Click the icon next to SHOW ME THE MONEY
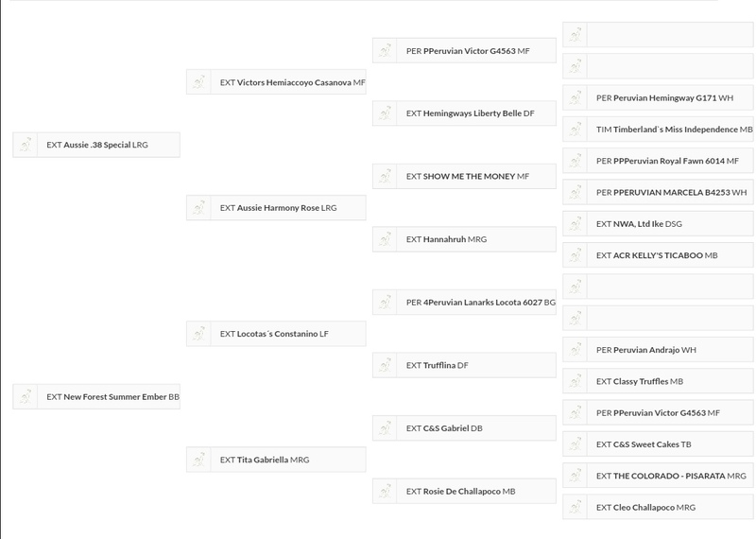This screenshot has width=756, height=539. (385, 177)
